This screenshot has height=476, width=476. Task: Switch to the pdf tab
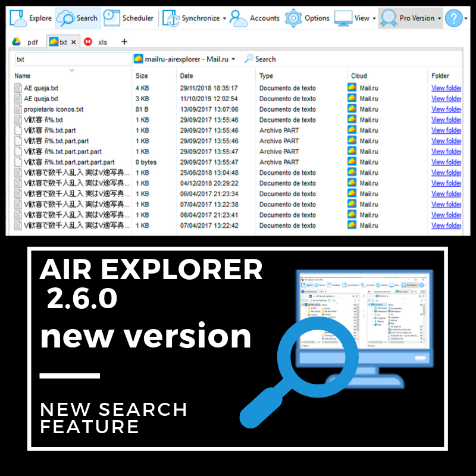26,42
